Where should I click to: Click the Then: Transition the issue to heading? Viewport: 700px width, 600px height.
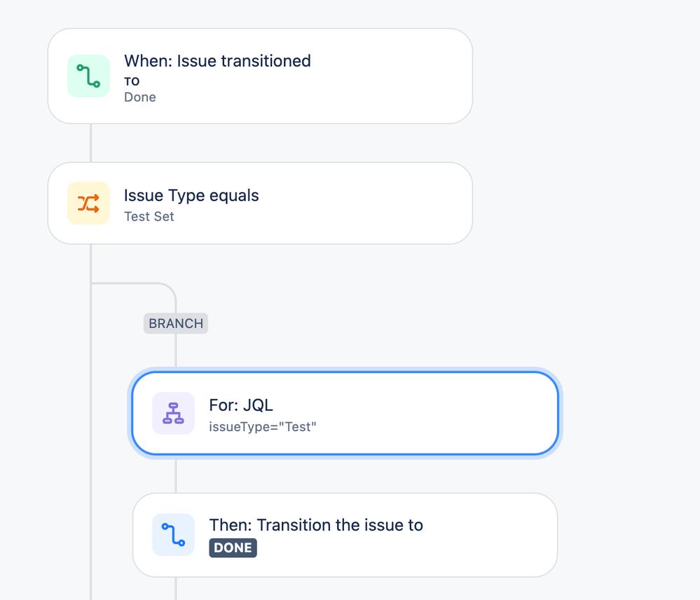point(316,525)
